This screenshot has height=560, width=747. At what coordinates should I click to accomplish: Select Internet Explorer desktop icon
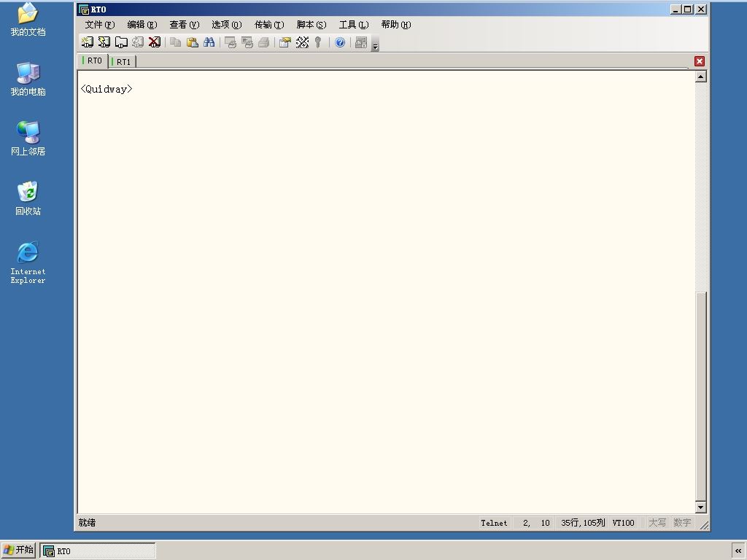[28, 262]
